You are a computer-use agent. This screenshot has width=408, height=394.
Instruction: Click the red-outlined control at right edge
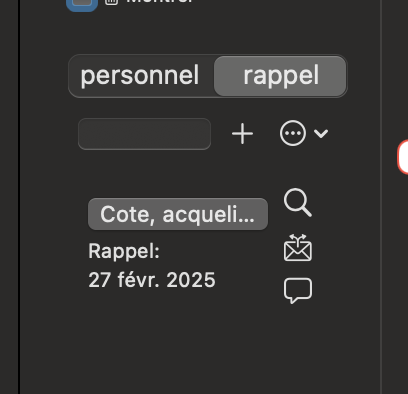tap(403, 157)
